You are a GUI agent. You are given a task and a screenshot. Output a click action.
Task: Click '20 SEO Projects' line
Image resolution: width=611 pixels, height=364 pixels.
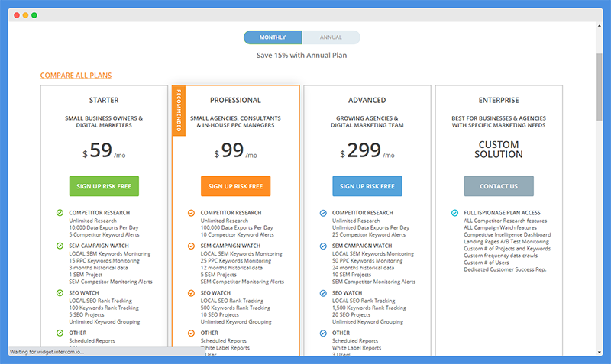[351, 315]
